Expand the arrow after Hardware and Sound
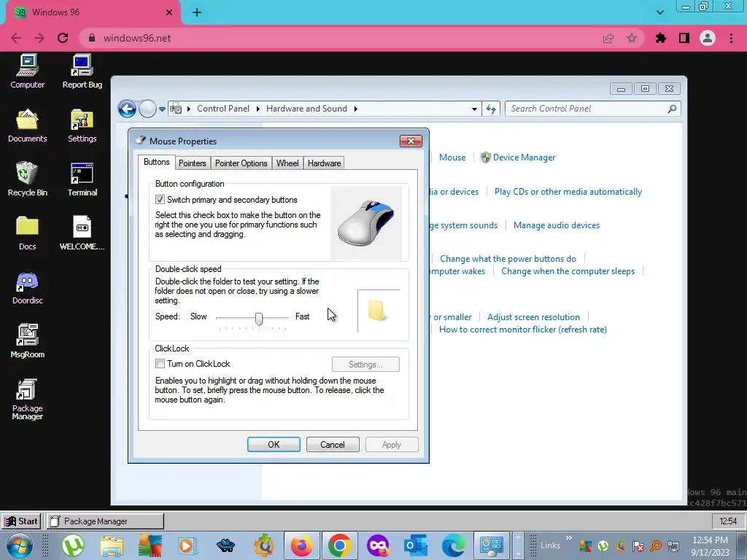 tap(355, 109)
